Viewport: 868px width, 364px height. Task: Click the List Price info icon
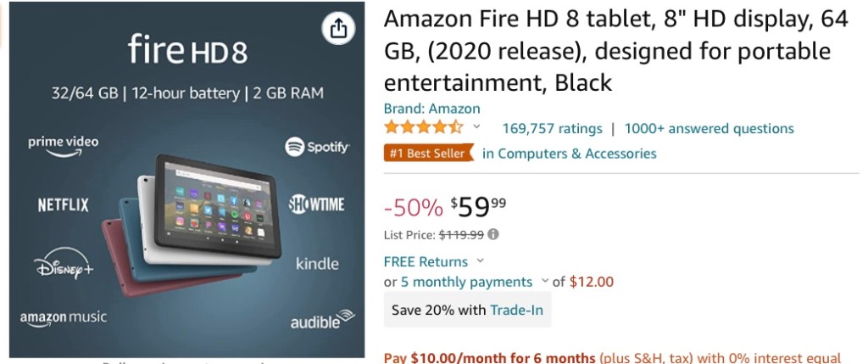(494, 234)
